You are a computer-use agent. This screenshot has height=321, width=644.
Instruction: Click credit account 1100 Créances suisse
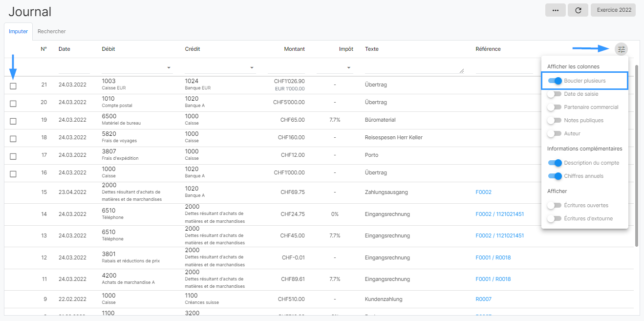coord(201,299)
